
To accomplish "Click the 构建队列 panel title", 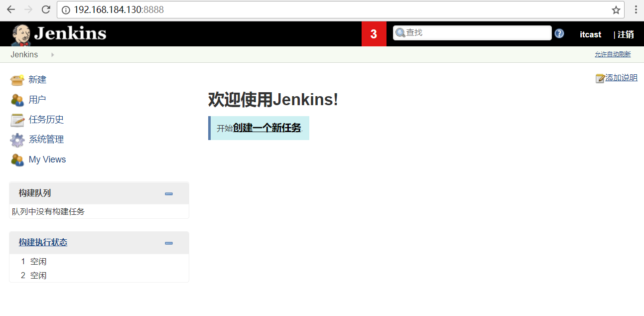I will 35,193.
